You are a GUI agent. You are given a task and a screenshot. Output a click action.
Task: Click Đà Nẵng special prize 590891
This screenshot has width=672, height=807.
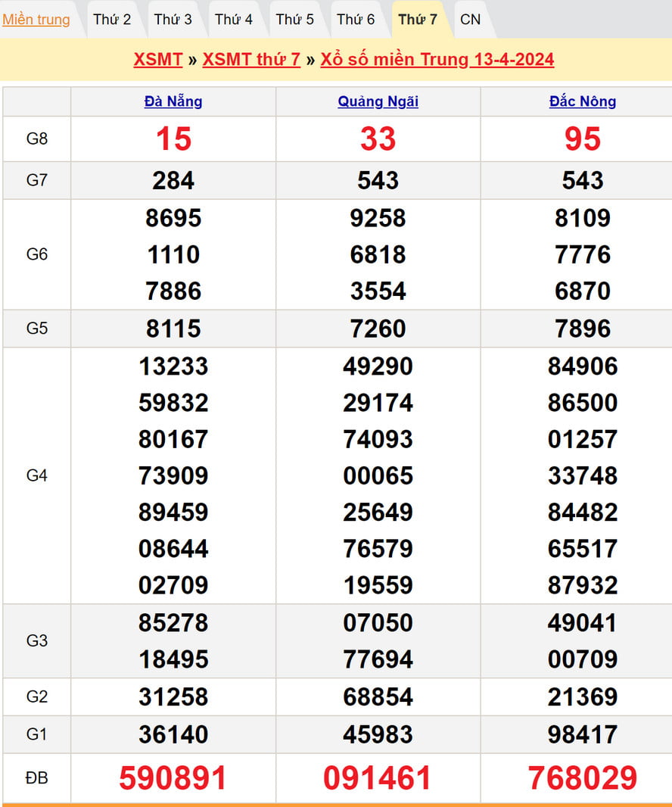173,778
